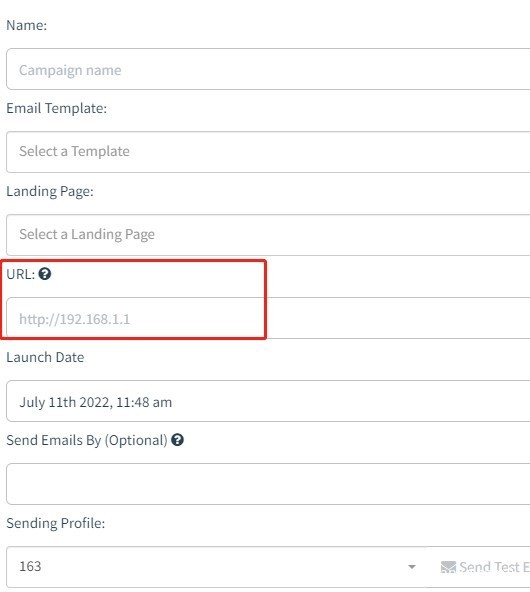The width and height of the screenshot is (530, 592).
Task: Click the help icon next to URL
Action: coord(45,274)
